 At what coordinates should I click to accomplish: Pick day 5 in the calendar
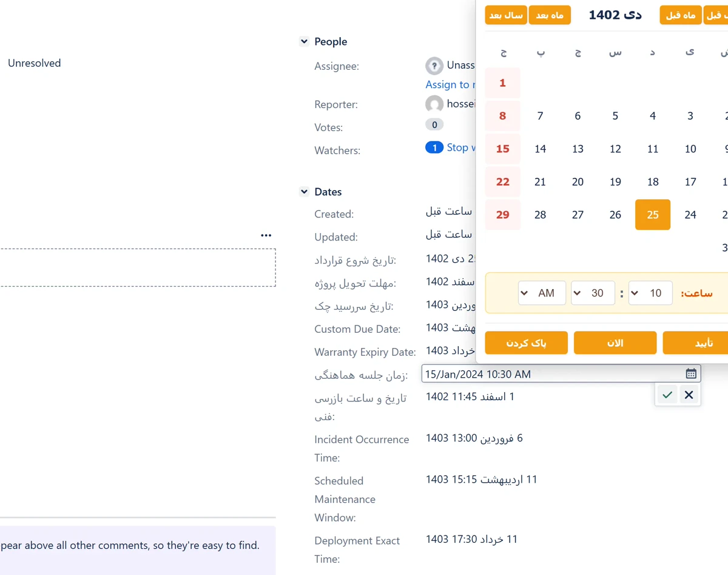pos(615,116)
